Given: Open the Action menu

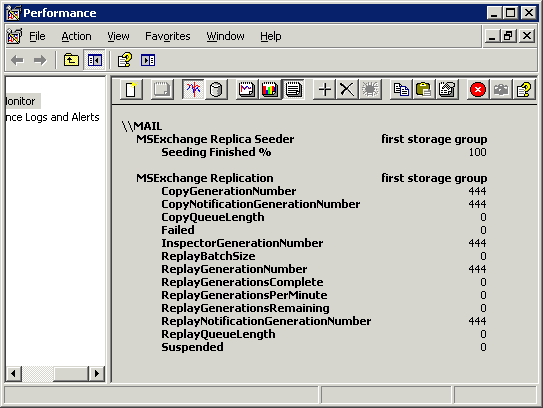Looking at the screenshot, I should tap(77, 36).
